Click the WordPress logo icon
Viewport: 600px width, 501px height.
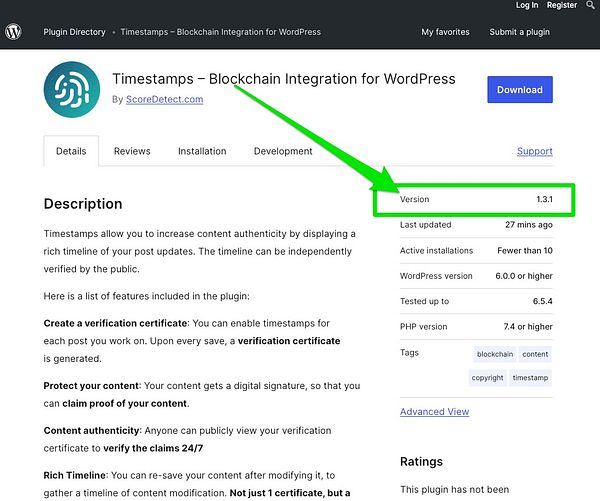coord(13,32)
